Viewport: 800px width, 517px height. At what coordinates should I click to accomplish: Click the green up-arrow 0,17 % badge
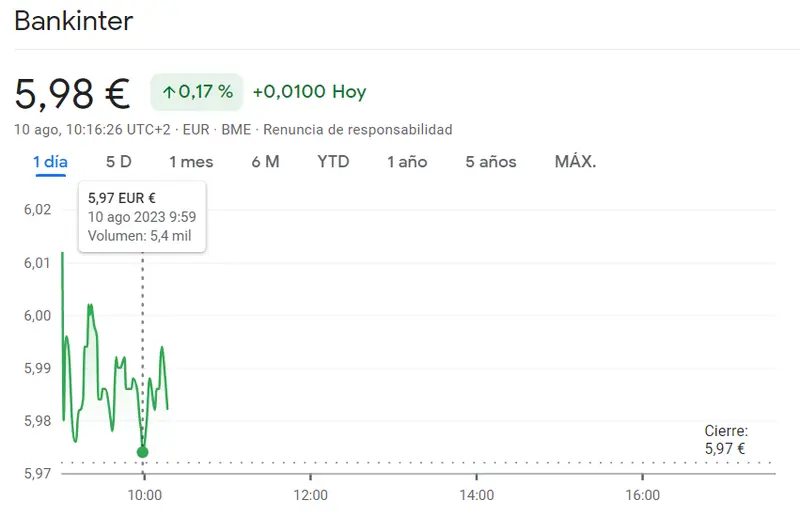[x=197, y=92]
